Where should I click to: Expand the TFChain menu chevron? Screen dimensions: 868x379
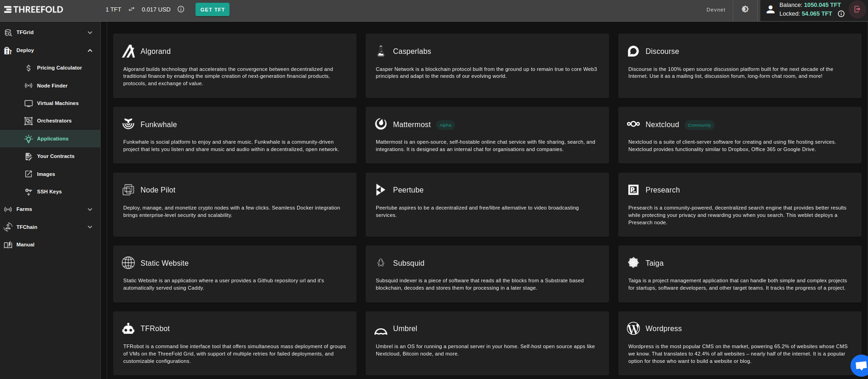(90, 227)
